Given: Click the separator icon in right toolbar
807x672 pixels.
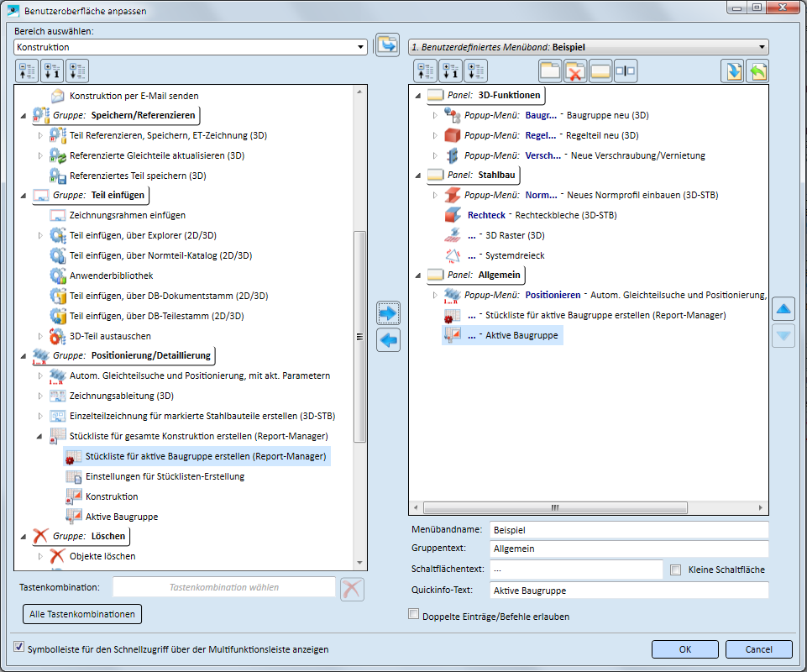Looking at the screenshot, I should [x=626, y=71].
